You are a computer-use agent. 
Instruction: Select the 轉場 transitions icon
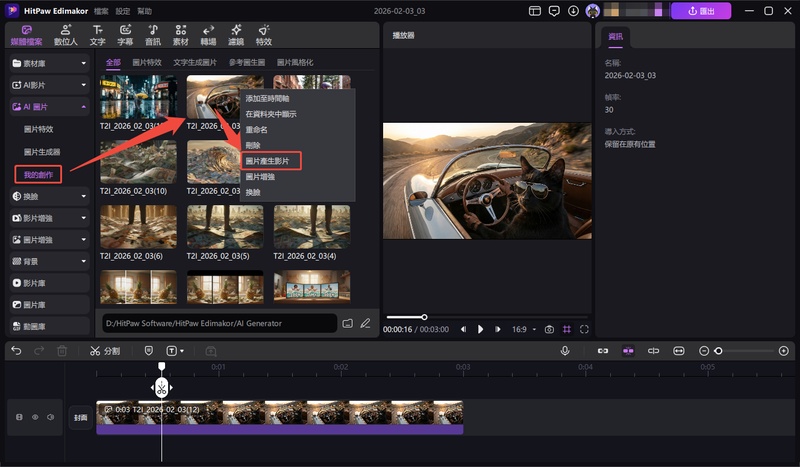coord(208,36)
